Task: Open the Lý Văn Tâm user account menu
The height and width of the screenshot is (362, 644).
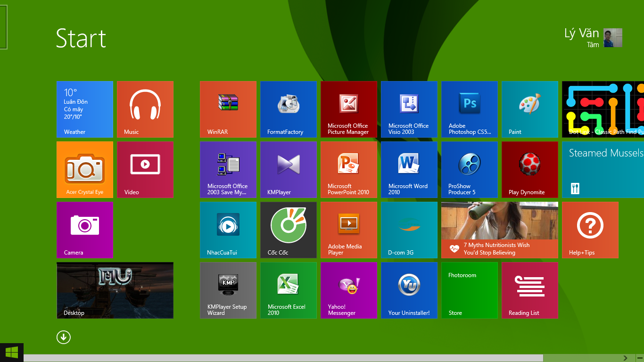Action: (x=593, y=38)
